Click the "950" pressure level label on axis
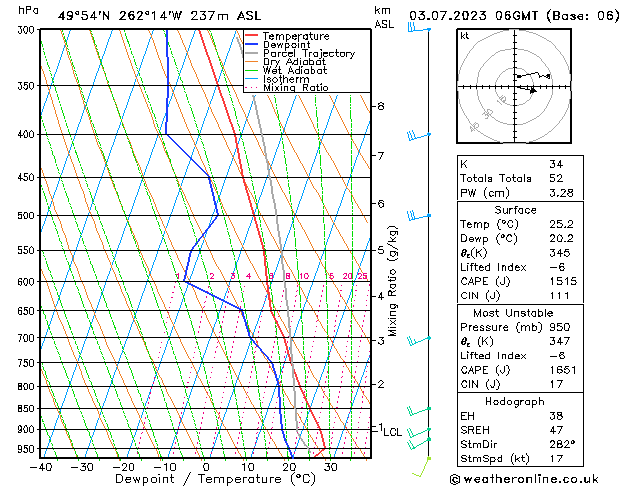This screenshot has width=629, height=486. (28, 449)
